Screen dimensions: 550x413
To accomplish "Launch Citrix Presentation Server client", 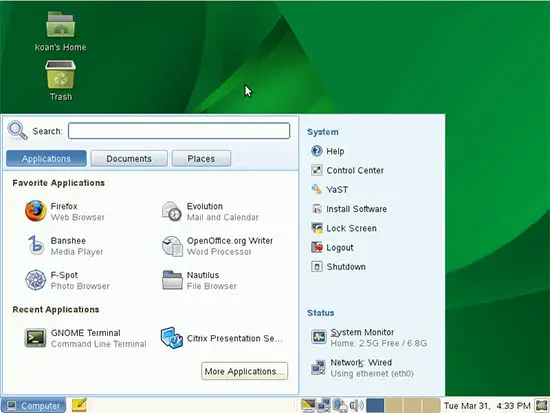I will (x=222, y=338).
